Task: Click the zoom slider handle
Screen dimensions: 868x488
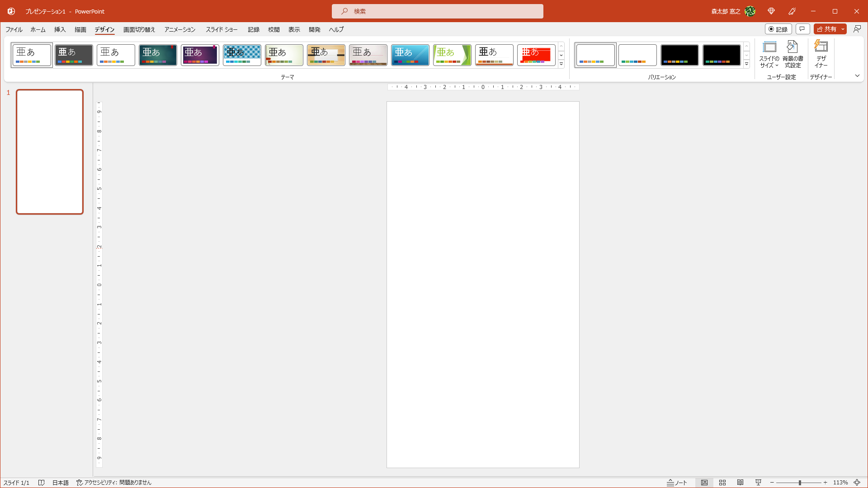Action: point(800,483)
